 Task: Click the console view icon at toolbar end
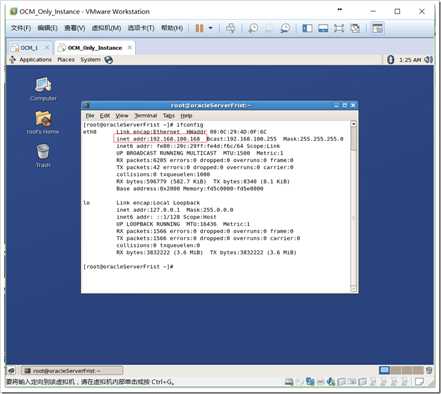377,28
